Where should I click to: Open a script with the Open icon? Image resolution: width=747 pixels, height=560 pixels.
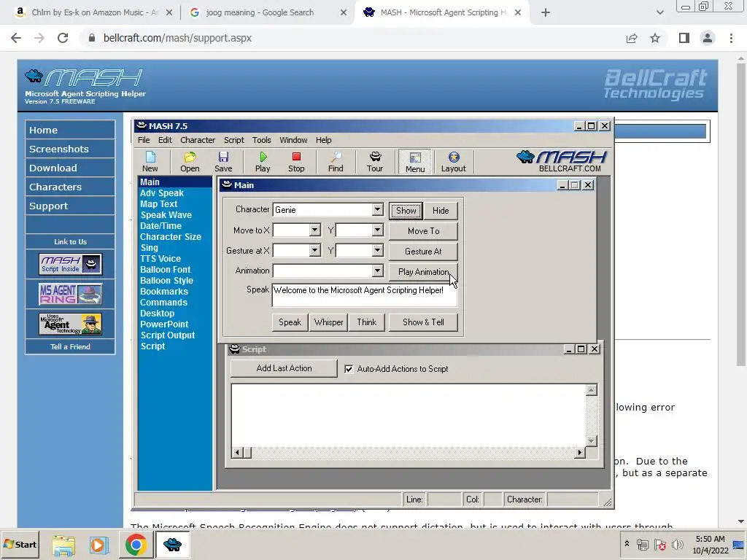190,162
